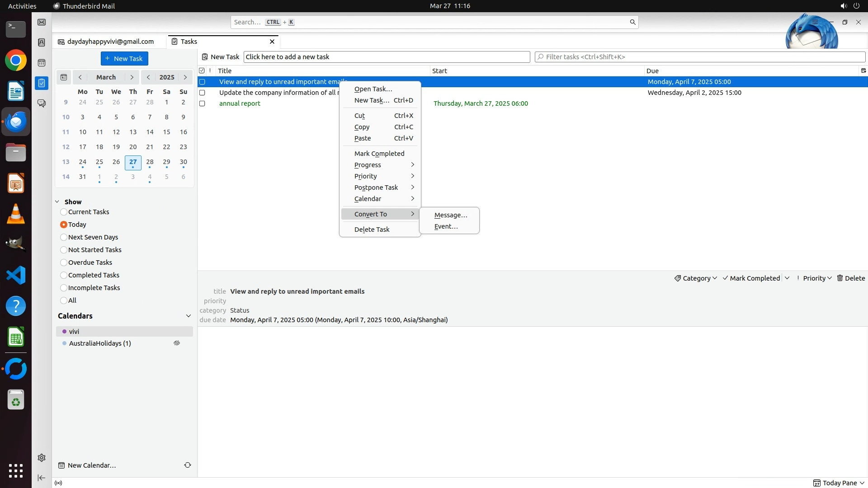The width and height of the screenshot is (868, 488).
Task: Switch to Calendar space icon
Action: click(42, 63)
